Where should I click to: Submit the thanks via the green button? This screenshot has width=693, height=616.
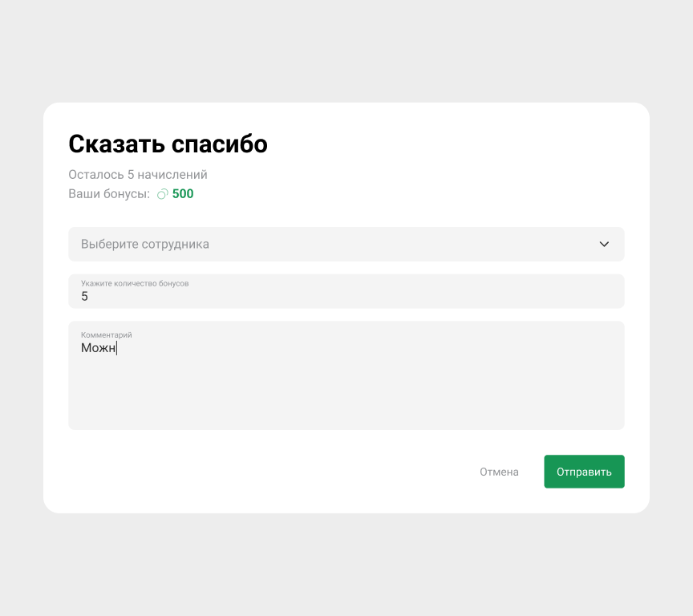584,472
